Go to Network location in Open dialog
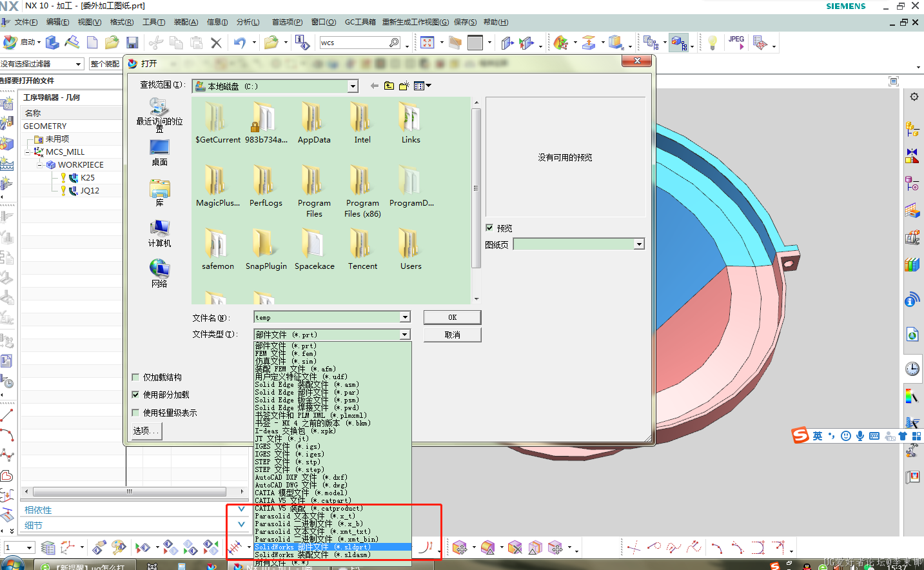This screenshot has width=924, height=570. coord(159,274)
